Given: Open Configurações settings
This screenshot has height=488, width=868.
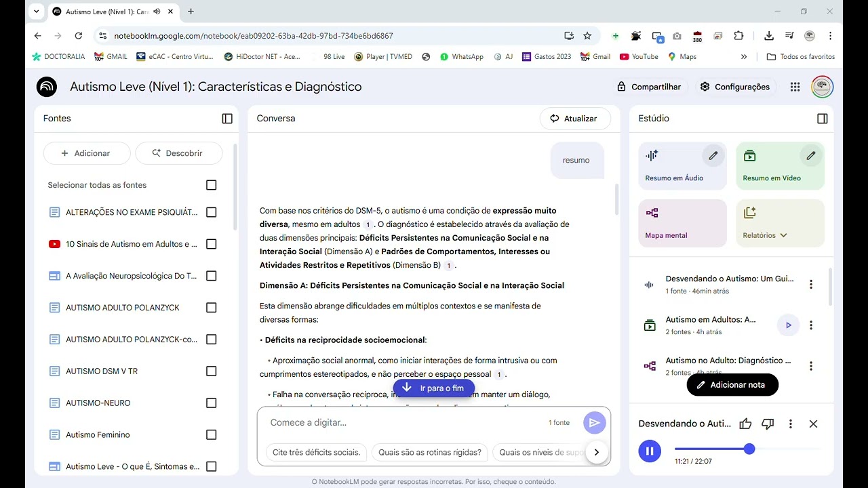Looking at the screenshot, I should point(735,87).
